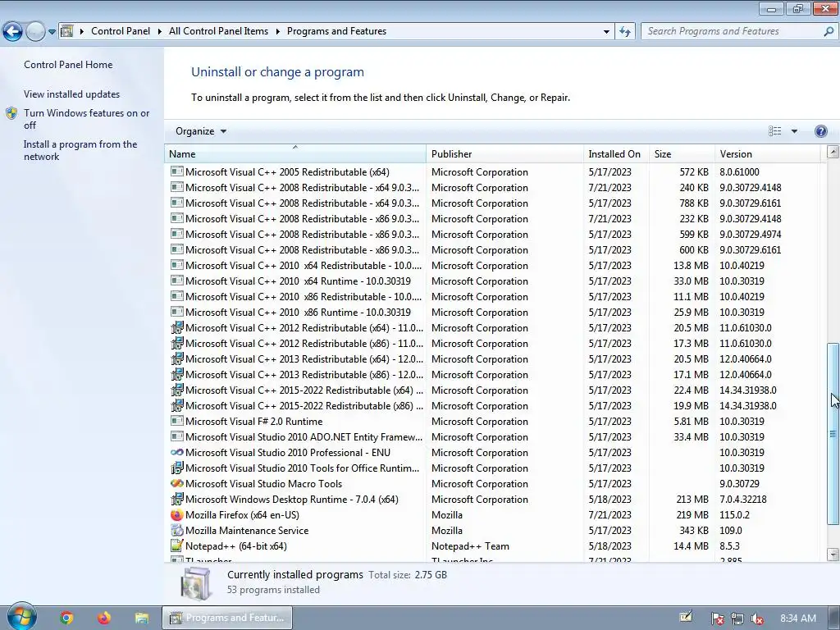
Task: Click the Control Panel icon in address bar
Action: tap(67, 31)
